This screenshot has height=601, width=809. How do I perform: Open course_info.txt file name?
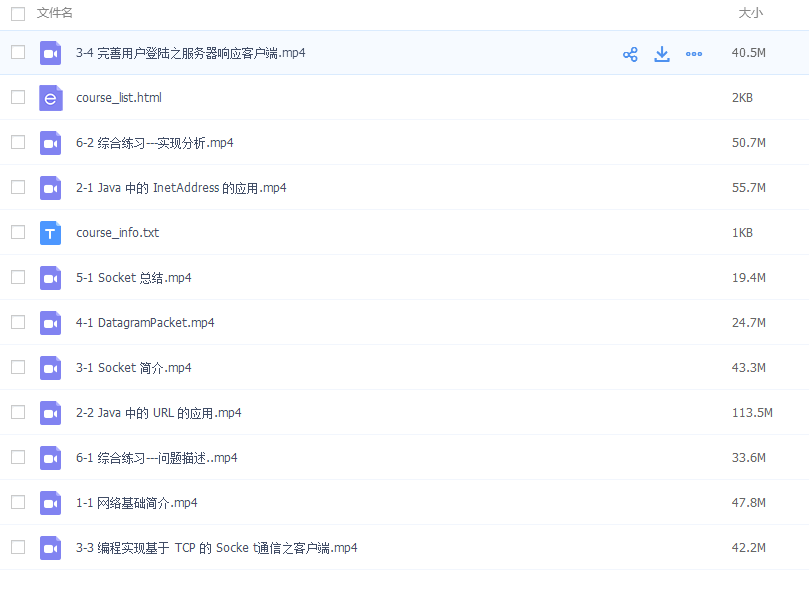coord(118,233)
